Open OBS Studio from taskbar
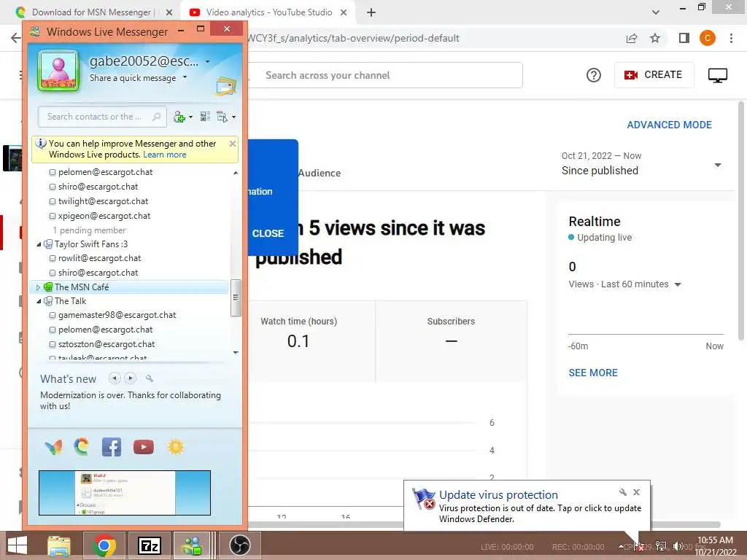The image size is (747, 560). [239, 545]
